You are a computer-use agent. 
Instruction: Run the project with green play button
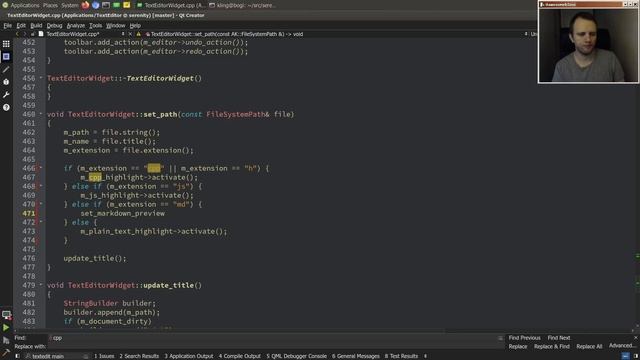pos(6,327)
